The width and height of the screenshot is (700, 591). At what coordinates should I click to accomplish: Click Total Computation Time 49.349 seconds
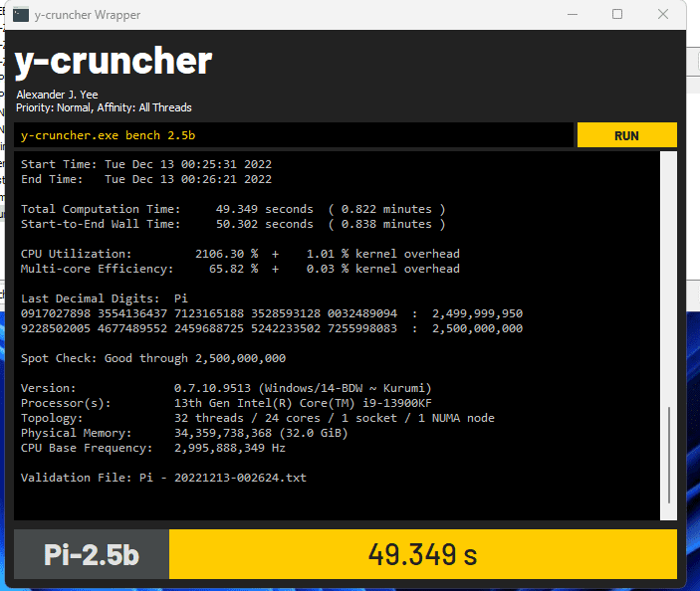pos(233,209)
